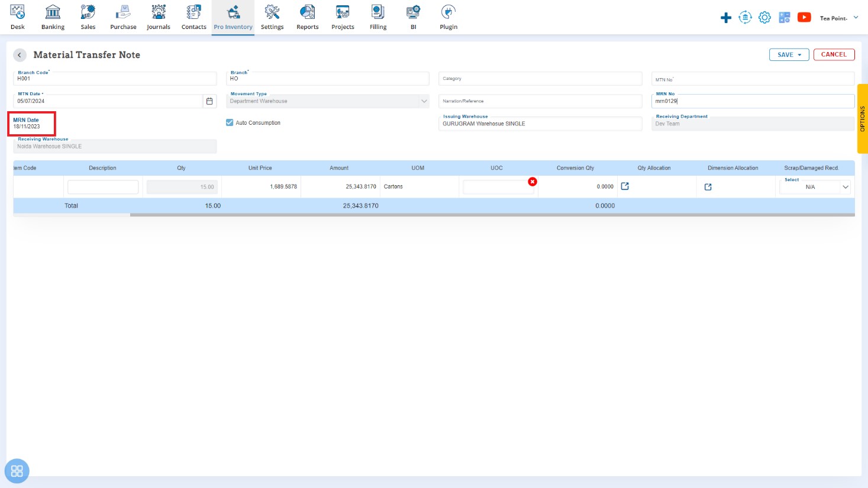Click the Category field

coord(540,78)
